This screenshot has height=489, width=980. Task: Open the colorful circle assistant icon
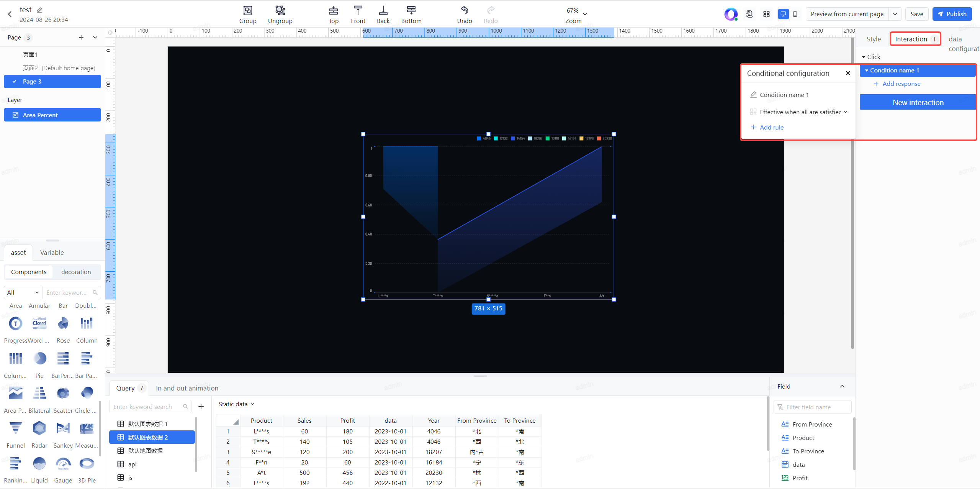click(731, 14)
